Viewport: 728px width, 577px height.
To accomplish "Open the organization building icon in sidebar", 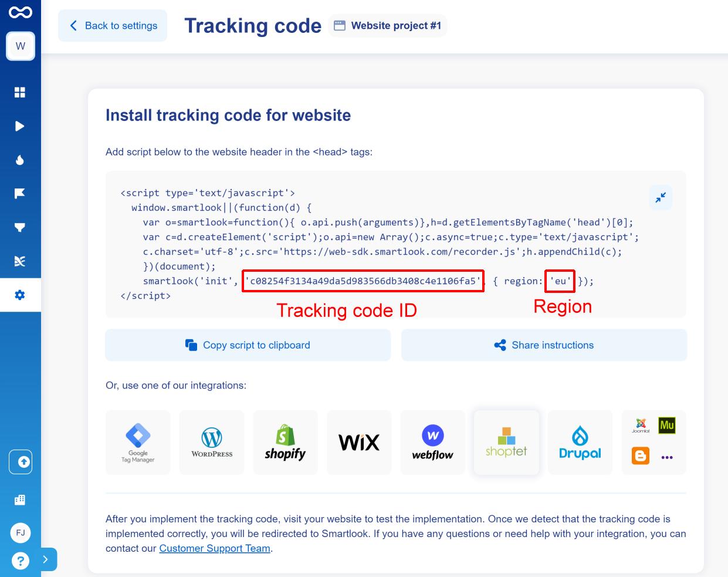I will [20, 500].
